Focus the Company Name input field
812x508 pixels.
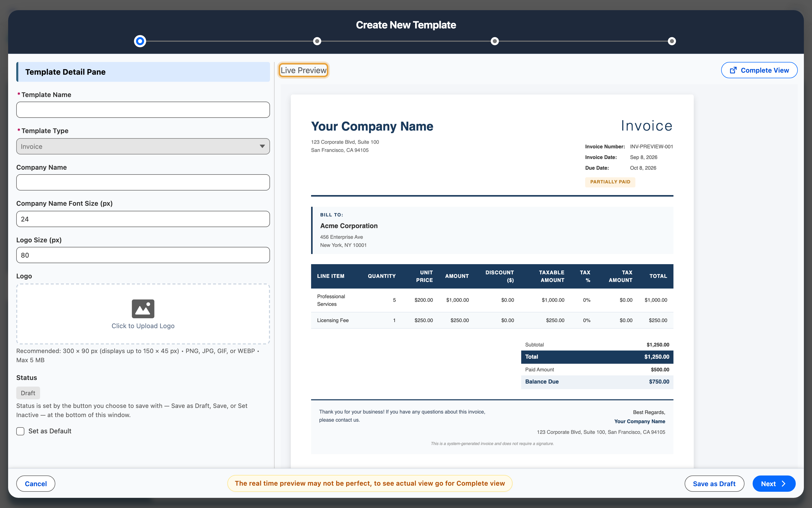[143, 182]
